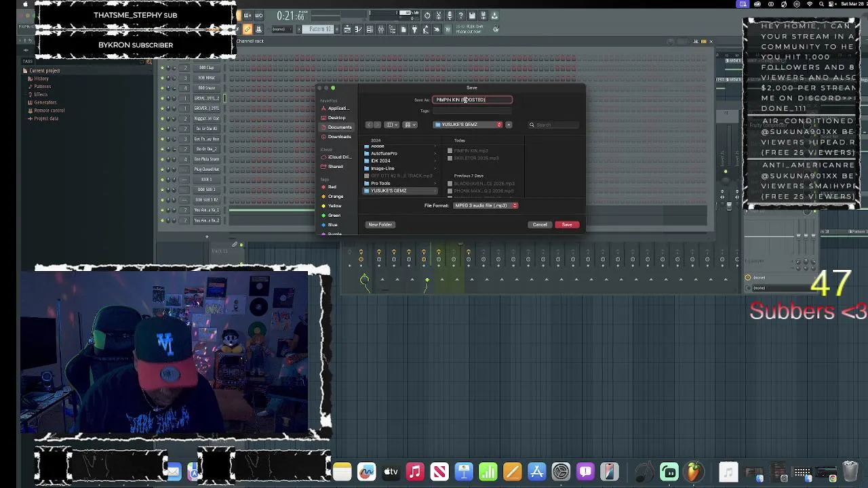The height and width of the screenshot is (488, 868).
Task: Open System Settings in the Dock
Action: (561, 472)
